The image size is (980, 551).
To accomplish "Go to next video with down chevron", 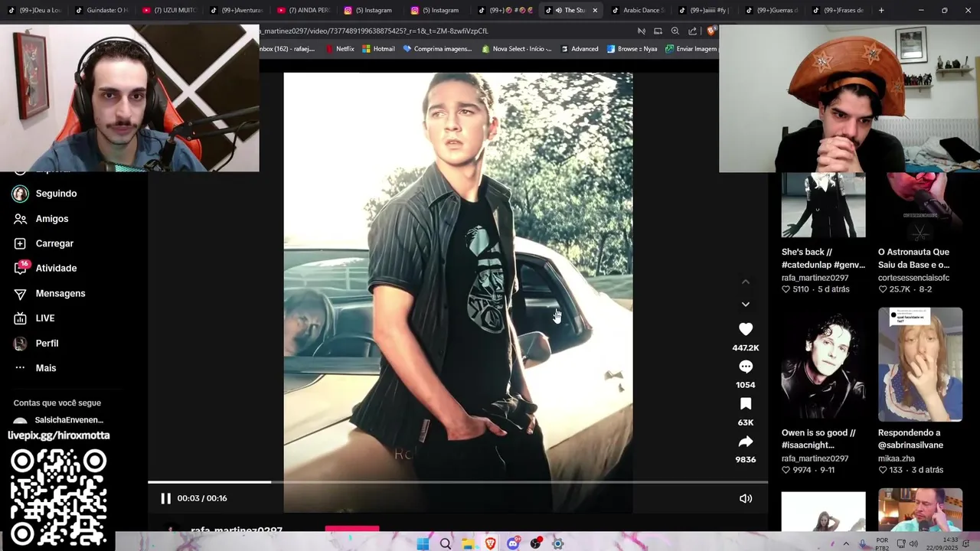I will click(x=746, y=305).
